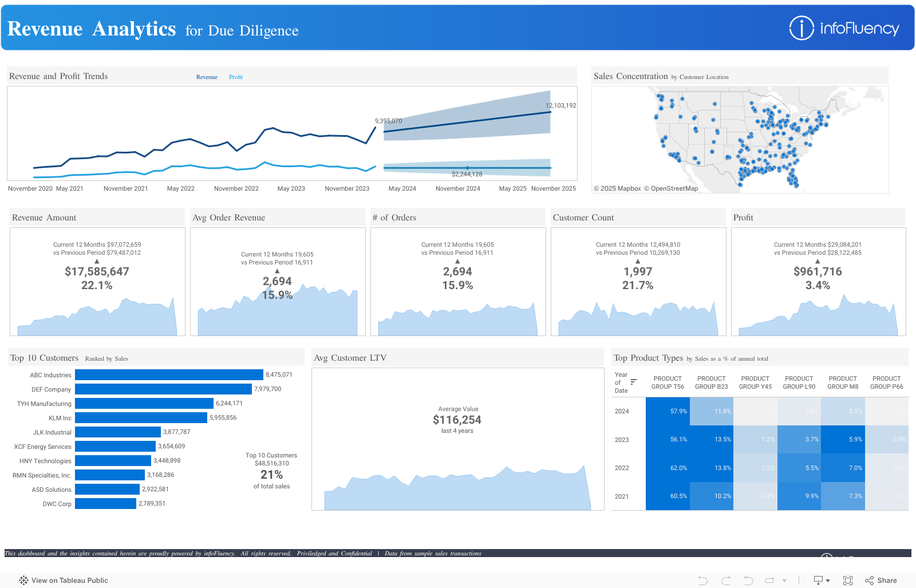Click the 57.9% heatmap cell for 2024
This screenshot has width=916, height=588.
(x=668, y=411)
